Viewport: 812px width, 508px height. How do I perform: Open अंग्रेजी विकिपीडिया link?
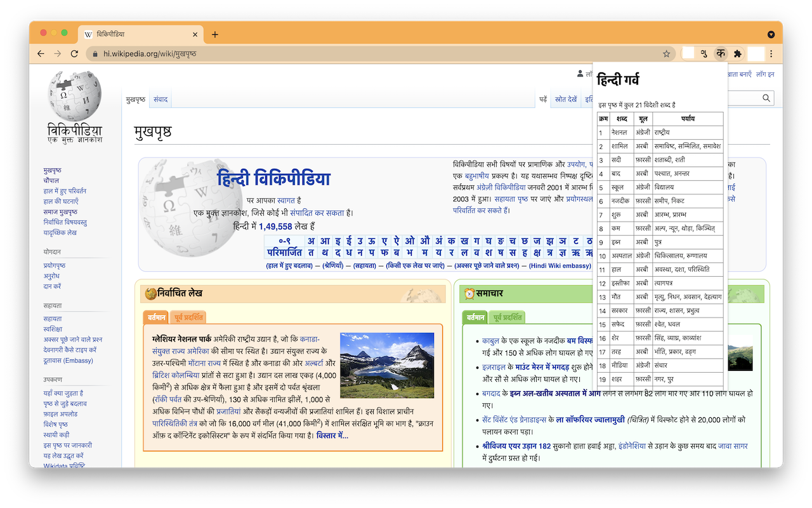501,187
